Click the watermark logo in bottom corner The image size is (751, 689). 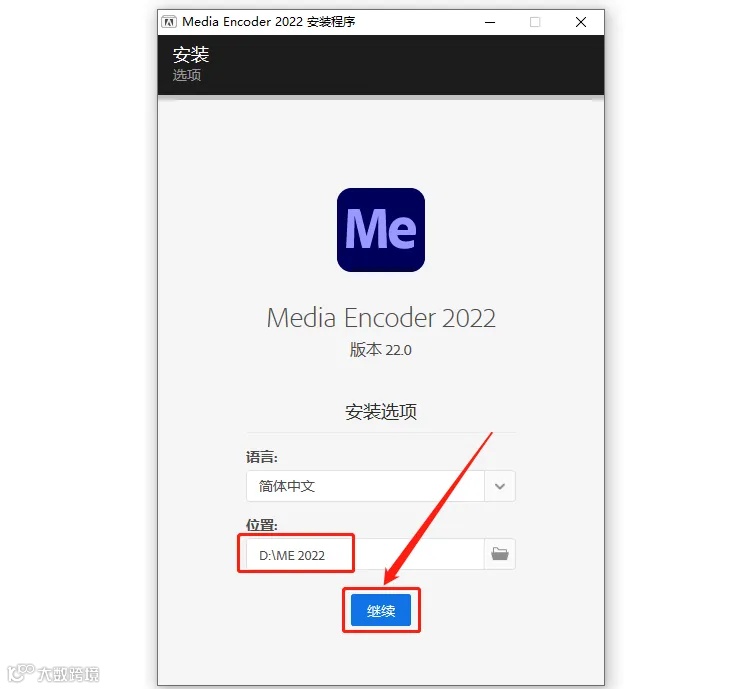click(x=54, y=673)
